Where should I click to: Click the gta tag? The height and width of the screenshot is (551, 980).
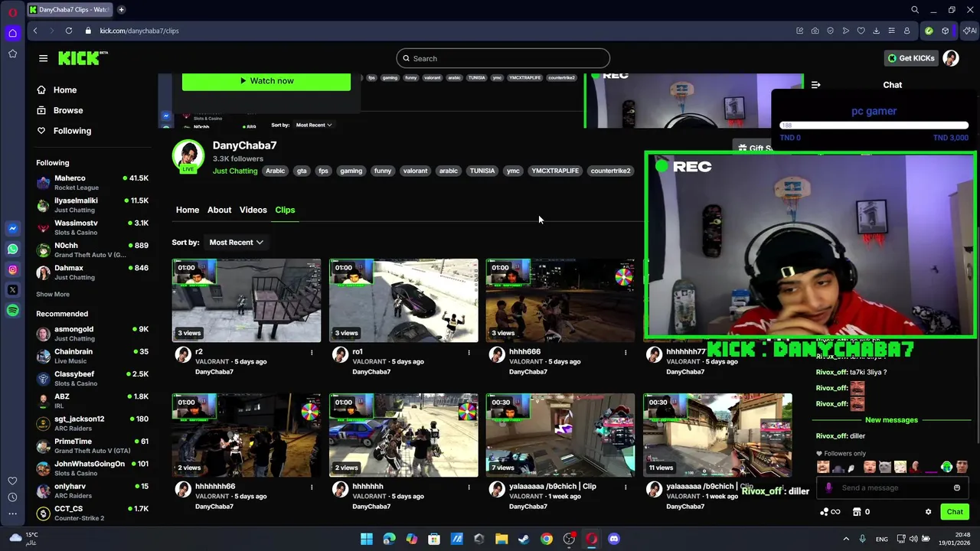pyautogui.click(x=302, y=171)
